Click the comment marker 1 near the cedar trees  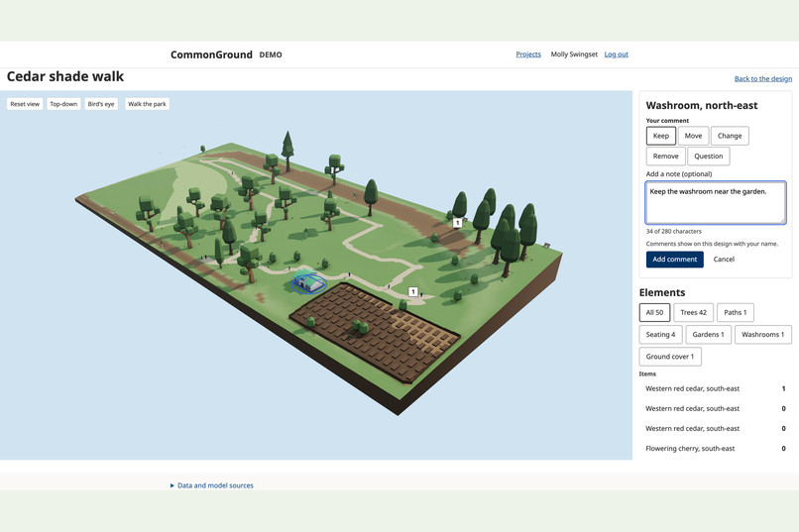pyautogui.click(x=458, y=223)
